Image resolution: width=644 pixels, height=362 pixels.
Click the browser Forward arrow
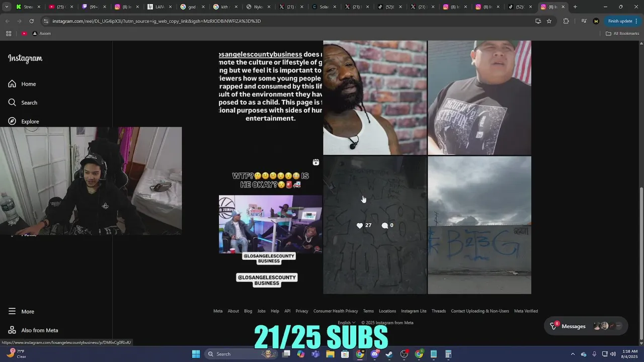[x=20, y=21]
